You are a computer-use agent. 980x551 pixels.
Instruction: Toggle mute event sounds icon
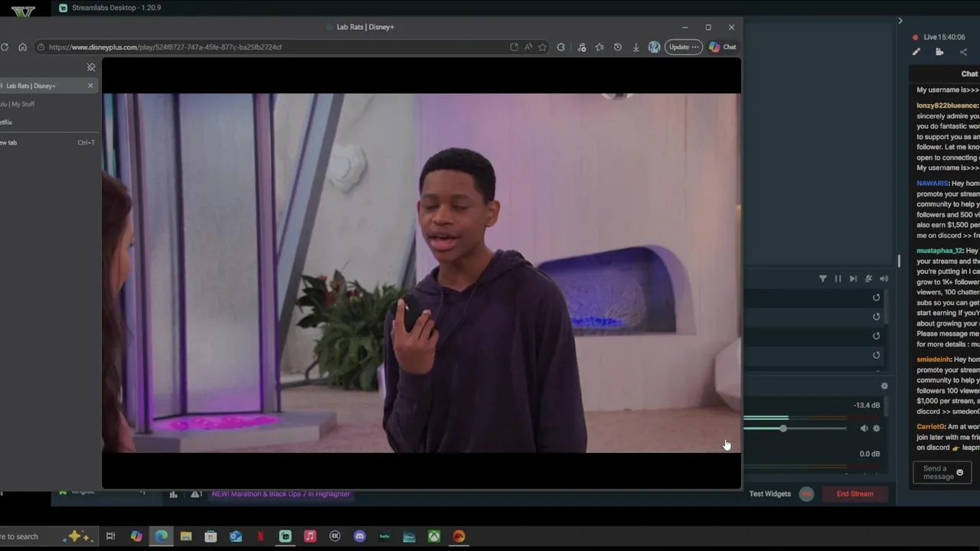coord(868,279)
